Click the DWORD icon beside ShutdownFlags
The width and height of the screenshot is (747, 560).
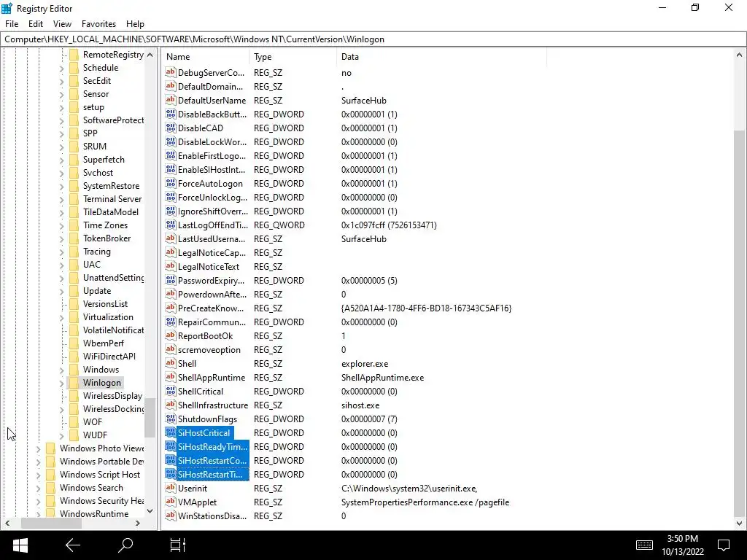(171, 419)
